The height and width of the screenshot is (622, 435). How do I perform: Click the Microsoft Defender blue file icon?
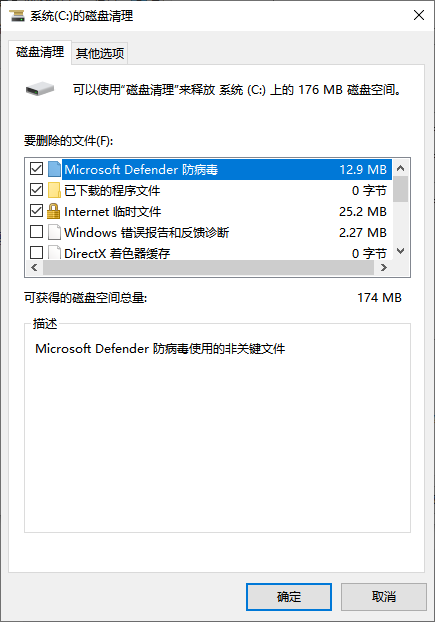point(54,169)
